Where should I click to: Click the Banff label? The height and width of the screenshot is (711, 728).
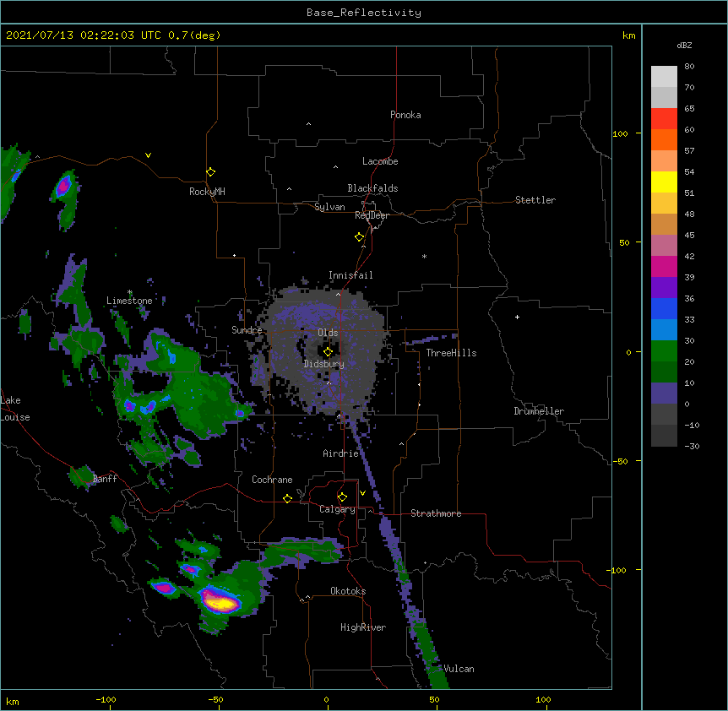click(105, 479)
